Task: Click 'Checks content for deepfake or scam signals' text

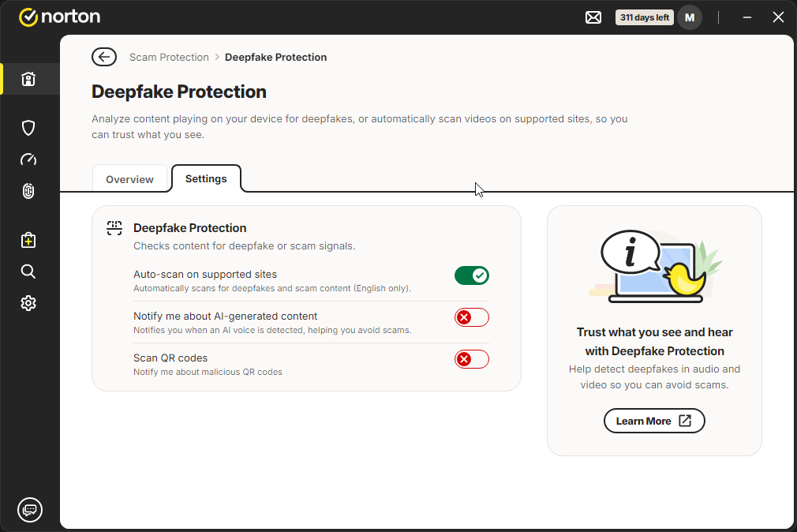Action: [245, 246]
